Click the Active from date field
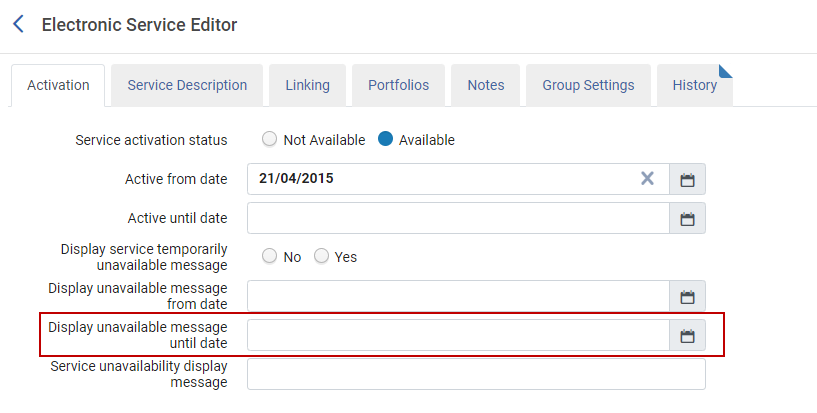Viewport: 817px width, 413px height. [x=440, y=179]
